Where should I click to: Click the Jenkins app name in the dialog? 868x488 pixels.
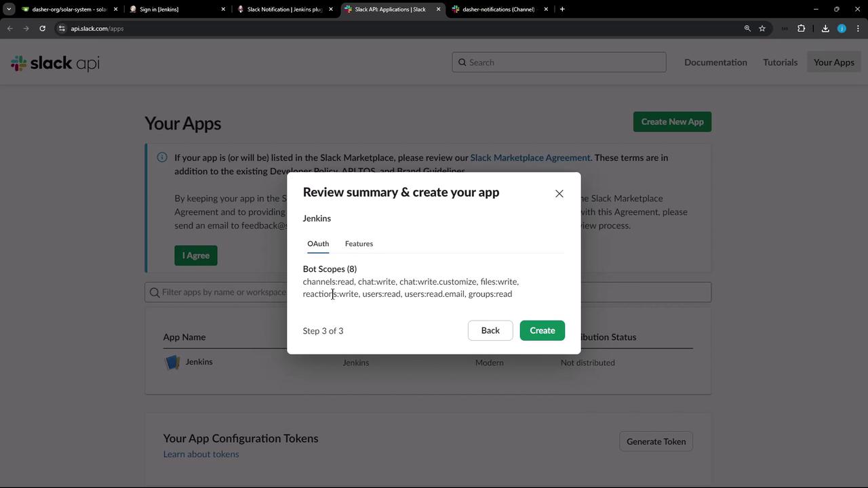tap(317, 218)
